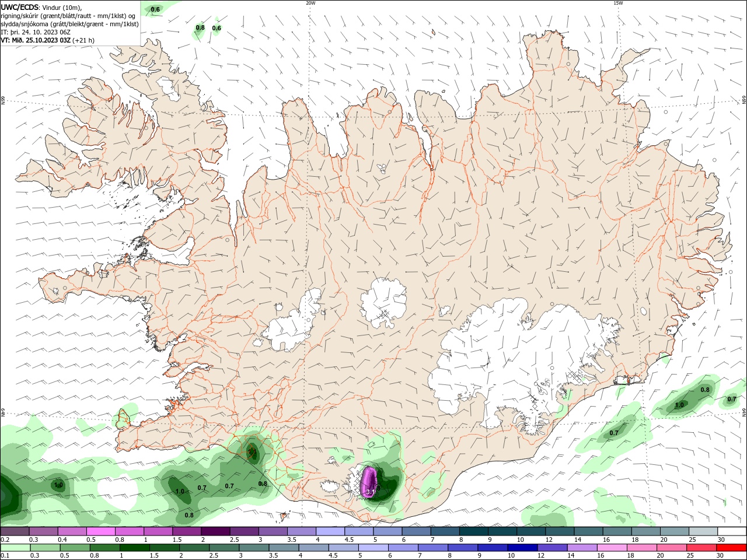Click the '0.8' value at the southwest ocean's bottom
This screenshot has width=747, height=560.
189,515
